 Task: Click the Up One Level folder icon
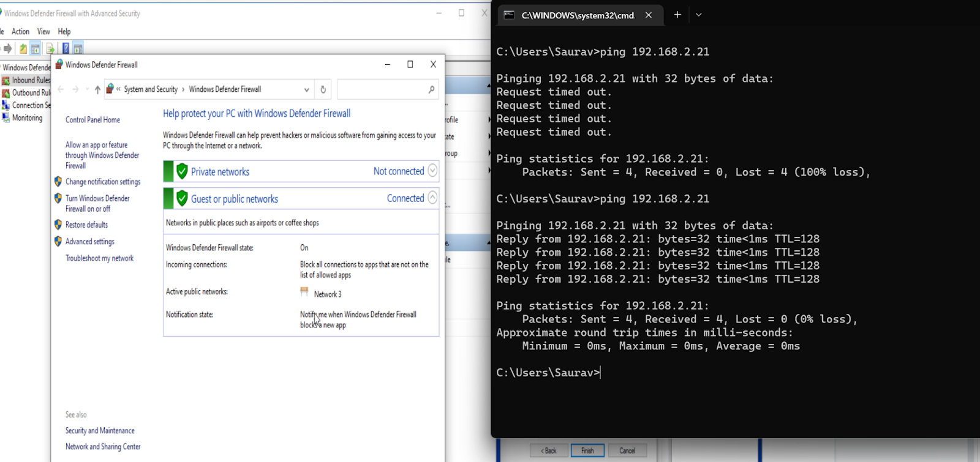(x=23, y=49)
